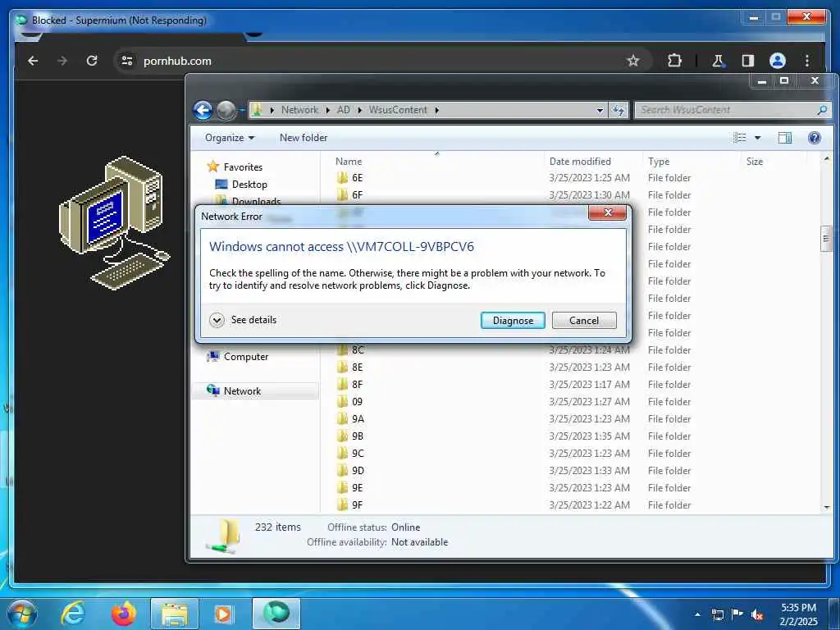Show hidden tray icons
This screenshot has width=840, height=630.
pos(697,614)
